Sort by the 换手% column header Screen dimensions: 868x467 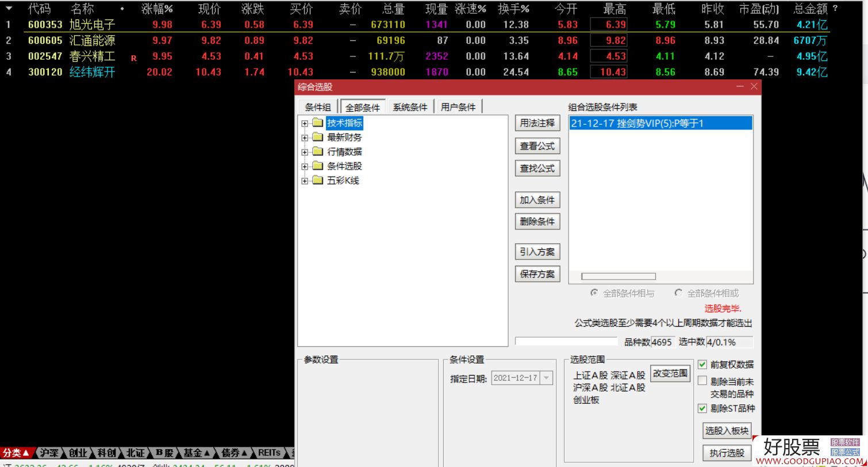coord(513,9)
